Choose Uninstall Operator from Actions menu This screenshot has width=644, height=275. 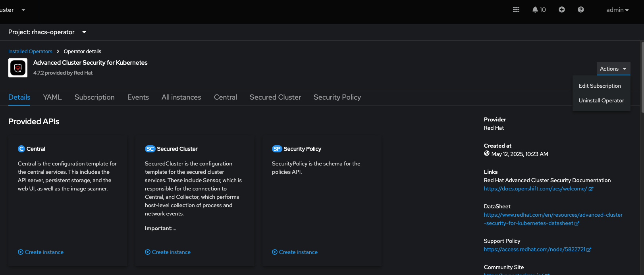(x=602, y=100)
